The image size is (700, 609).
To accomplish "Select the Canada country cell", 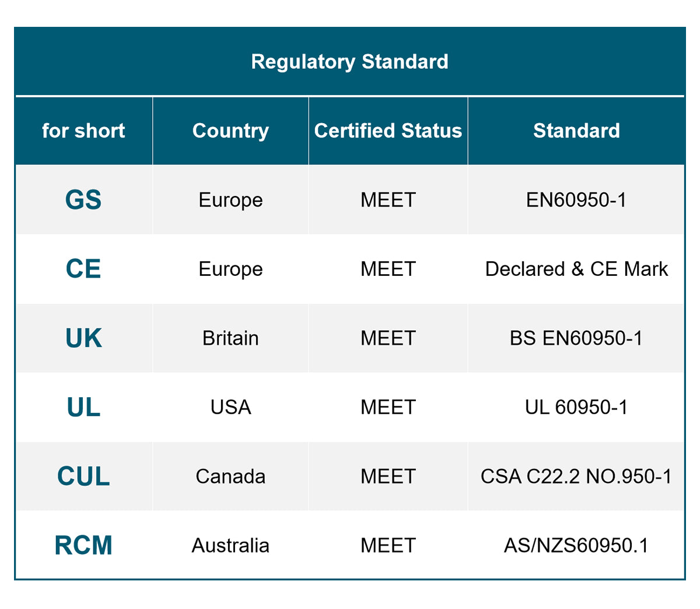I will pos(230,477).
